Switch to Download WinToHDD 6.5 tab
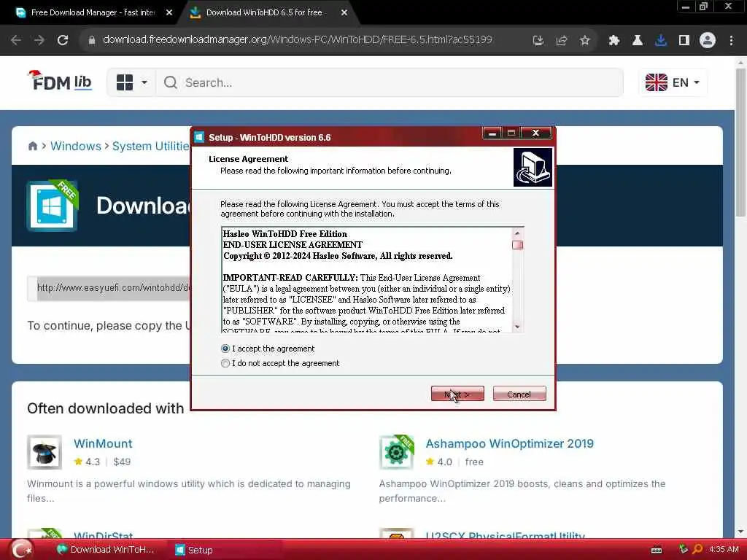Image resolution: width=747 pixels, height=560 pixels. [x=264, y=13]
